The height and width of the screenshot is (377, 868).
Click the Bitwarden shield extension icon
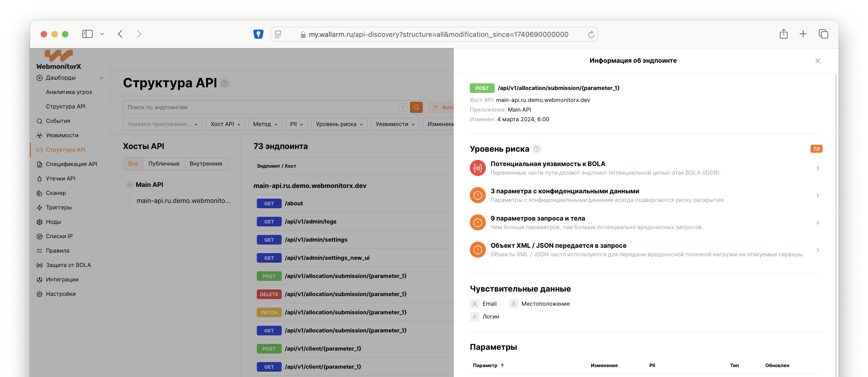click(x=258, y=34)
